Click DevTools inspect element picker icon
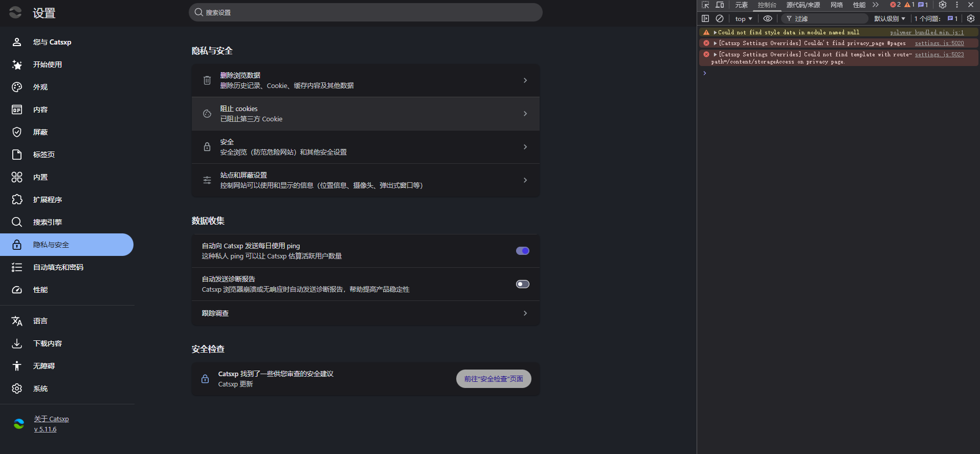Viewport: 980px width, 454px height. click(x=705, y=5)
